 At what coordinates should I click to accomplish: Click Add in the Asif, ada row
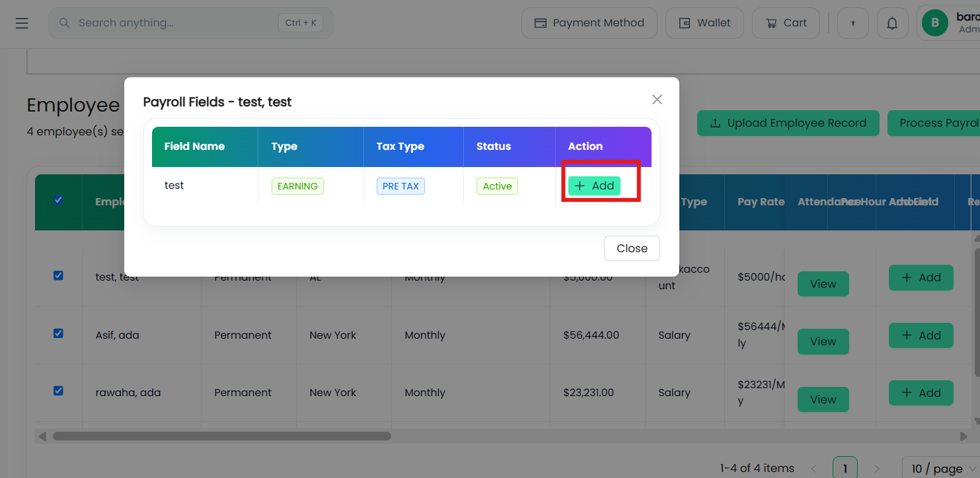point(921,335)
